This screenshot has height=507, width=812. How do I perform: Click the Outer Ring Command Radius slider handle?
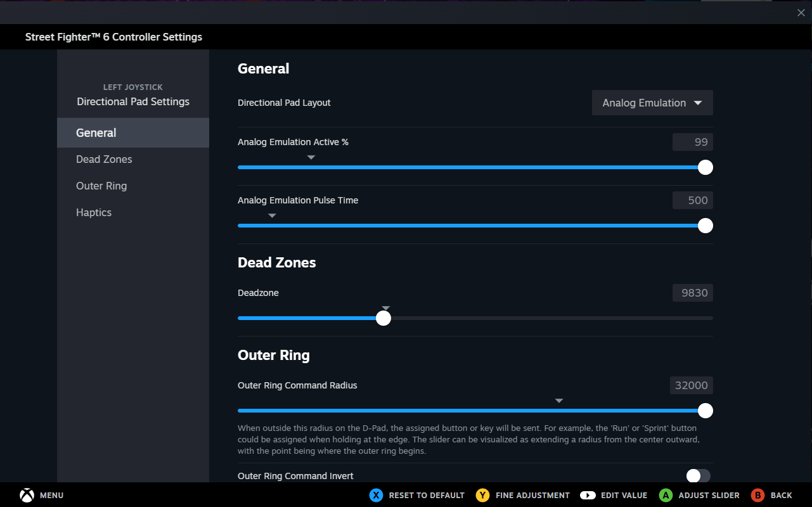pos(705,411)
